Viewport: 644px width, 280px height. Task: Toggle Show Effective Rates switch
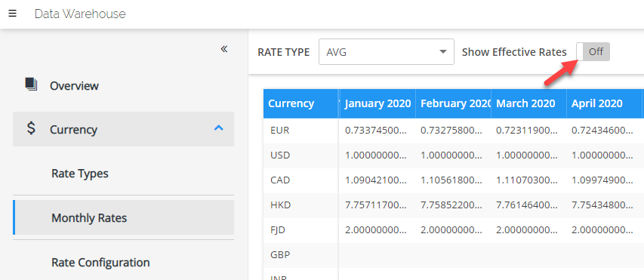click(593, 52)
